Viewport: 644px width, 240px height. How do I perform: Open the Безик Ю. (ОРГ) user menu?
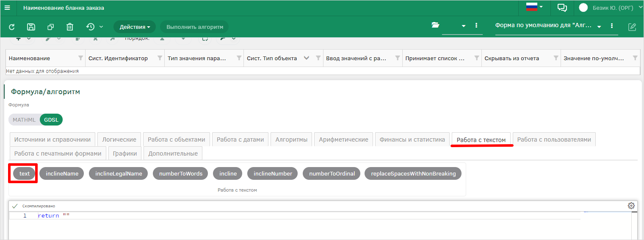617,8
